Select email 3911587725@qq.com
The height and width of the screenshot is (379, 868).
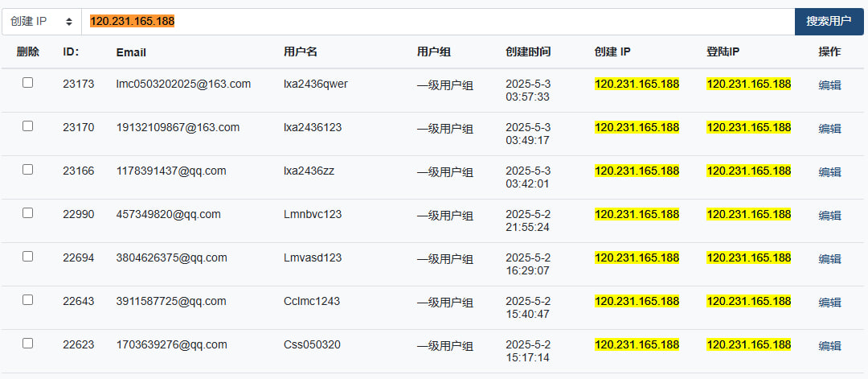click(171, 301)
